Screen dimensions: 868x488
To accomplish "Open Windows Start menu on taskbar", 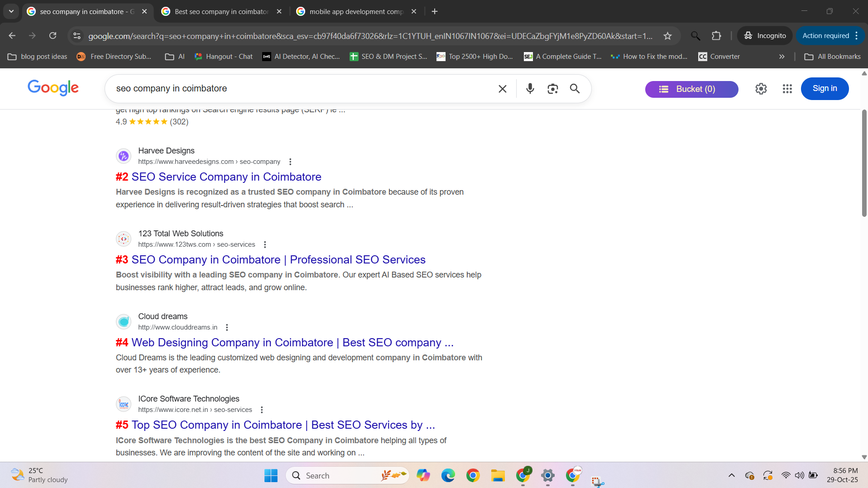I will [271, 475].
